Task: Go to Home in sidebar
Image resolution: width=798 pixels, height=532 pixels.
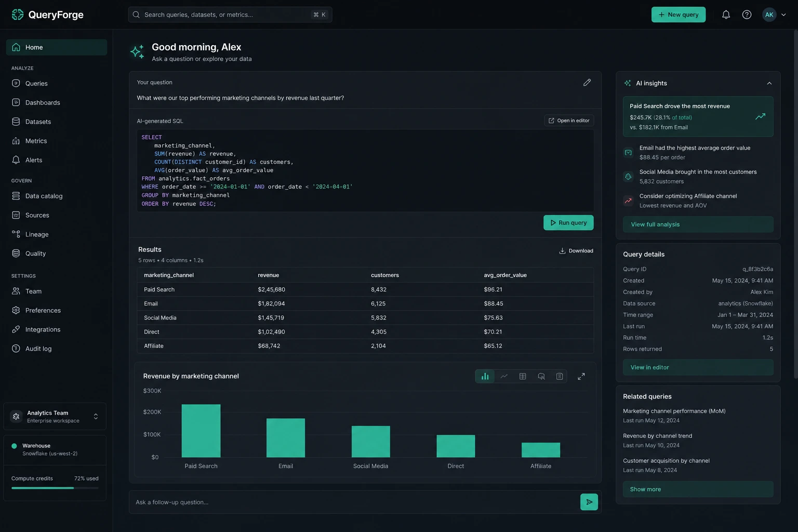Action: pos(57,47)
